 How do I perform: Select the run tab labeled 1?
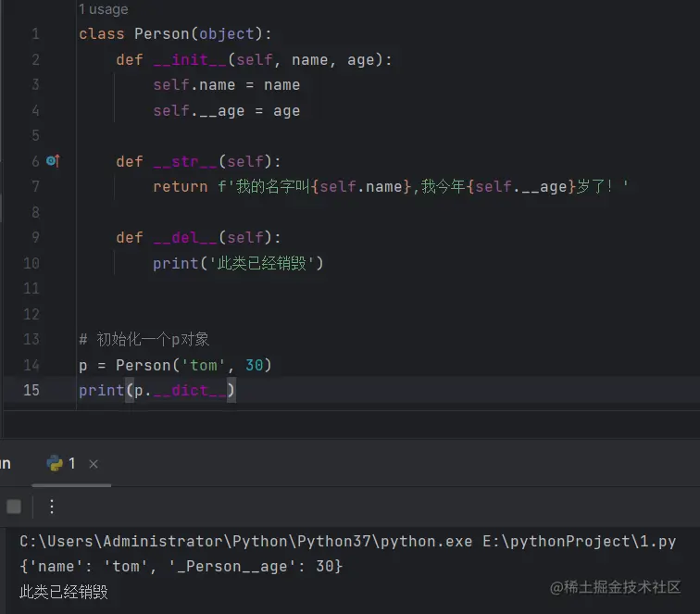pyautogui.click(x=71, y=464)
